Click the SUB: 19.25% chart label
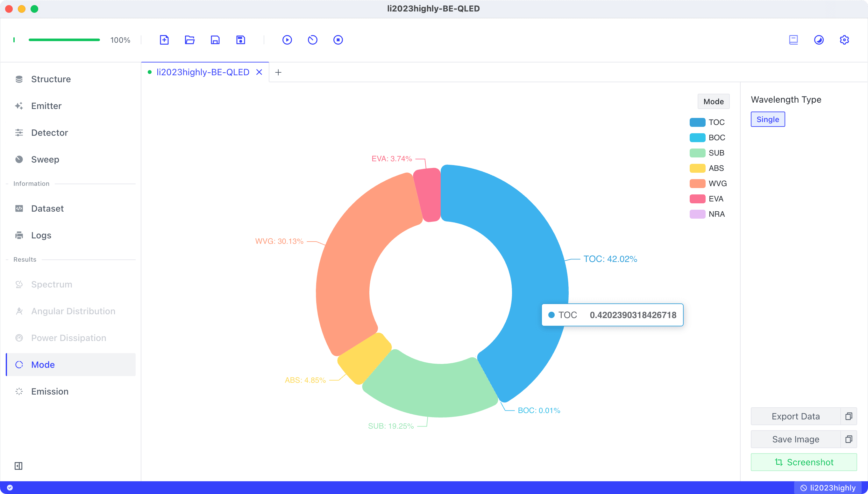Screen dimensions: 868x494 (391, 426)
